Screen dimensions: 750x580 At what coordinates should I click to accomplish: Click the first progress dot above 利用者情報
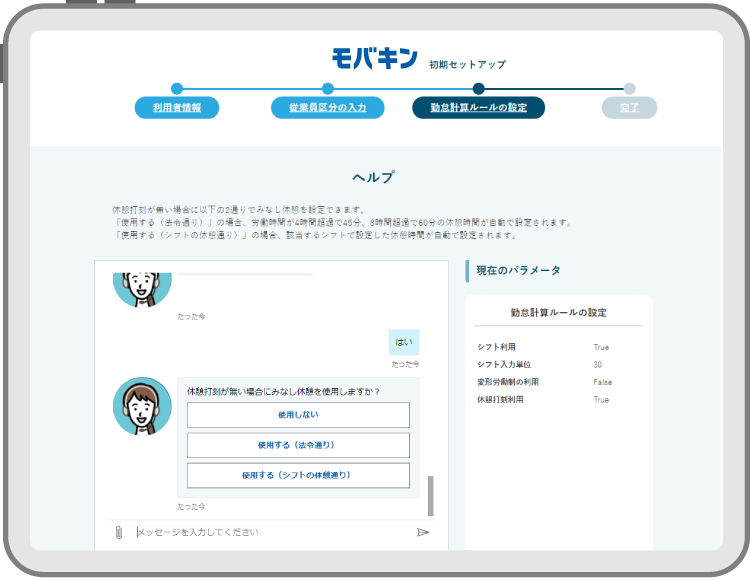pyautogui.click(x=177, y=88)
